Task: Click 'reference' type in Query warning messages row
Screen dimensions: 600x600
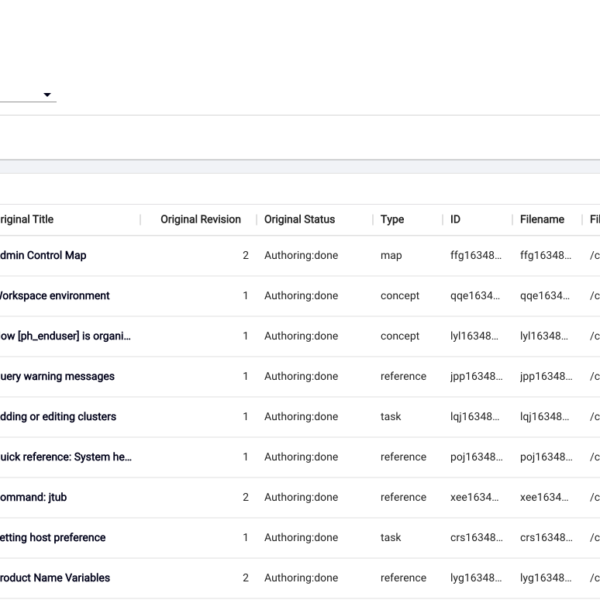Action: click(x=403, y=376)
